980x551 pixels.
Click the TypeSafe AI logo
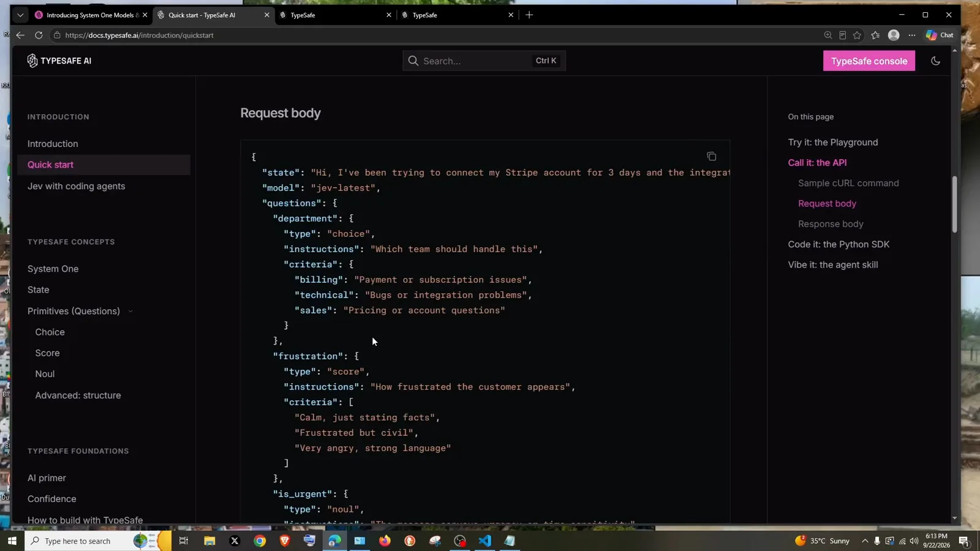[x=59, y=61]
